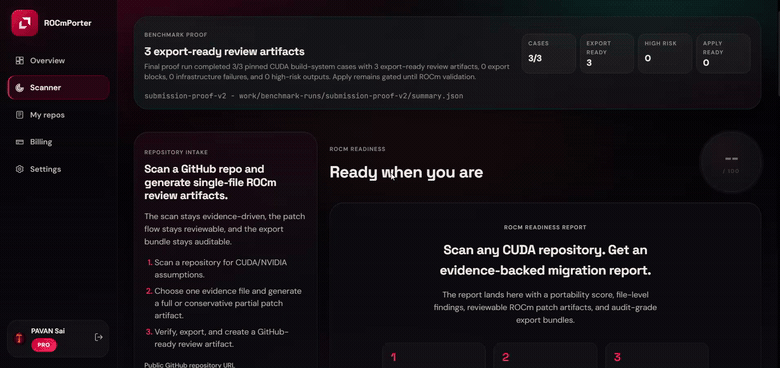Open Settings from the sidebar
Screen dimensions: 780x368
point(59,169)
